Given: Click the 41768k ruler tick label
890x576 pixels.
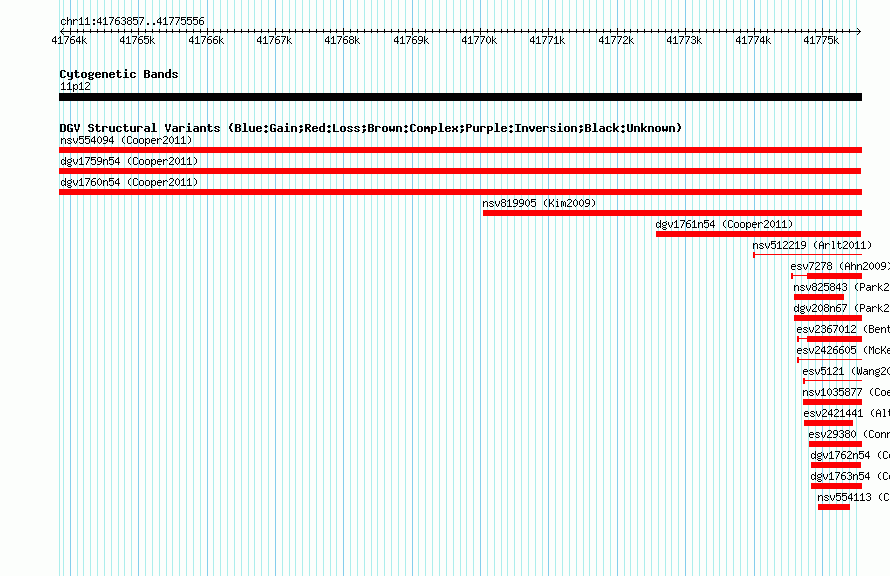Looking at the screenshot, I should coord(342,40).
